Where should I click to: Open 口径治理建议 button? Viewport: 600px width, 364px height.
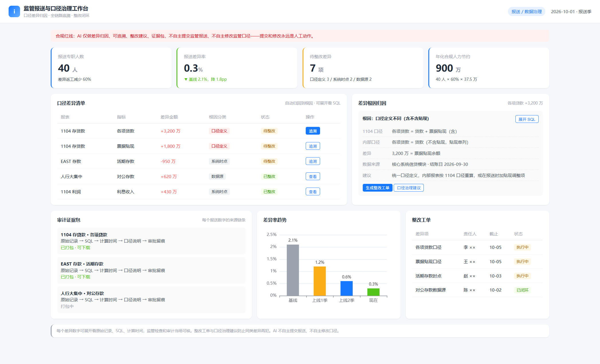coord(409,188)
